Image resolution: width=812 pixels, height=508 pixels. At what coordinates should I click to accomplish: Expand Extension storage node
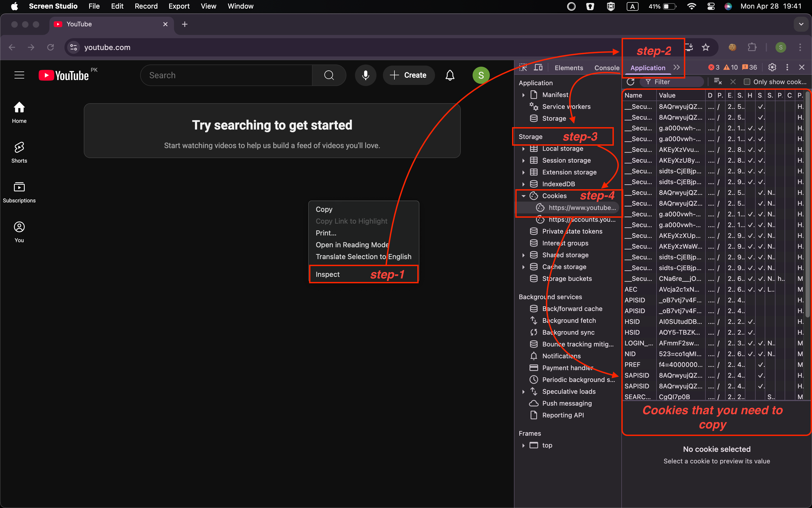[523, 172]
